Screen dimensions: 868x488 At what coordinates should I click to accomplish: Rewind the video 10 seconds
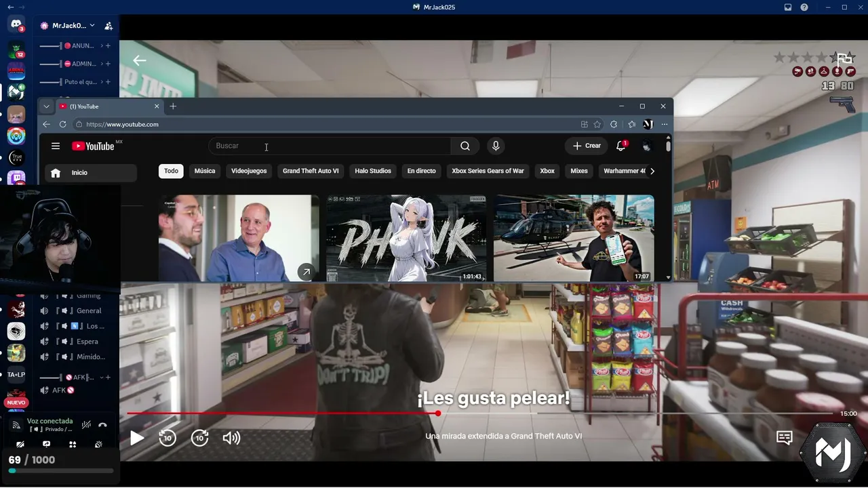[x=167, y=438]
